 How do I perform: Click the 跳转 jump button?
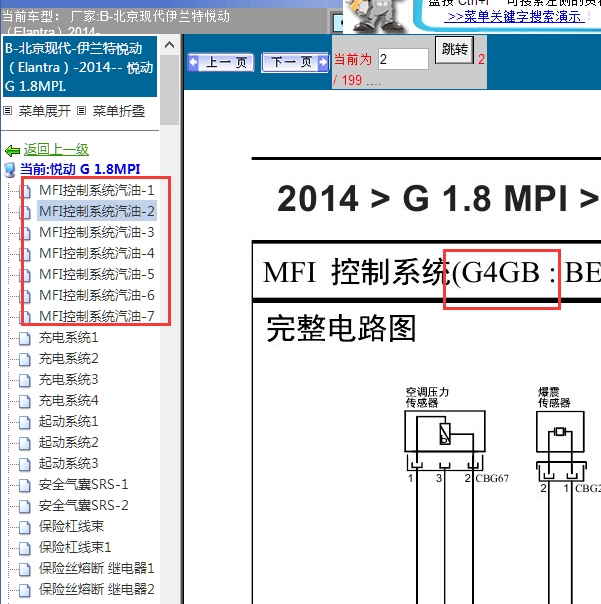(454, 50)
